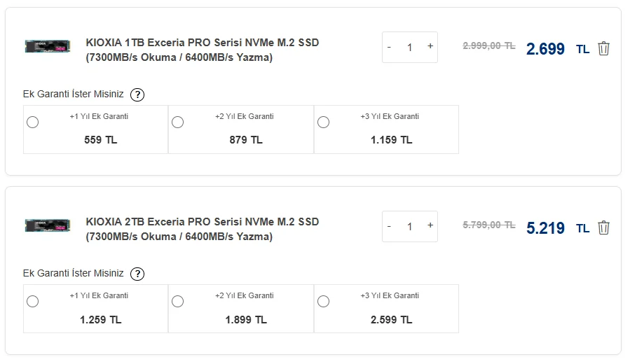Open KIOXIA 1TB Exceria PRO product link
The height and width of the screenshot is (364, 637).
click(x=203, y=50)
